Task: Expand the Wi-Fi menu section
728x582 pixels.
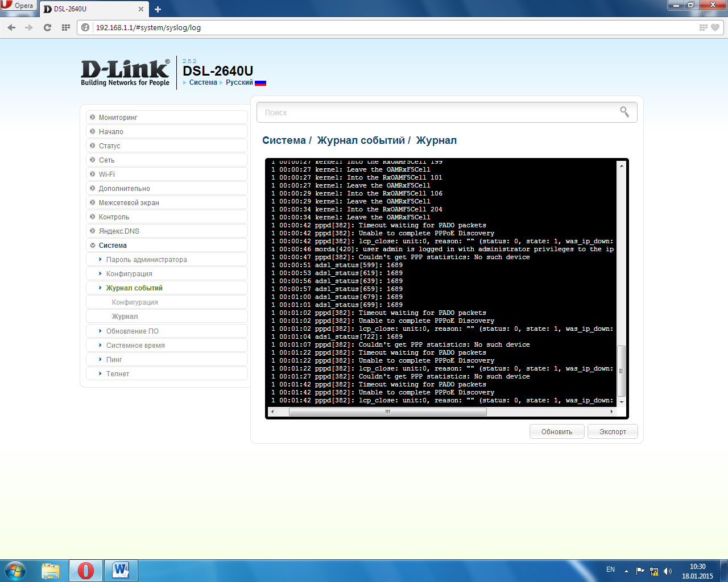Action: tap(107, 174)
